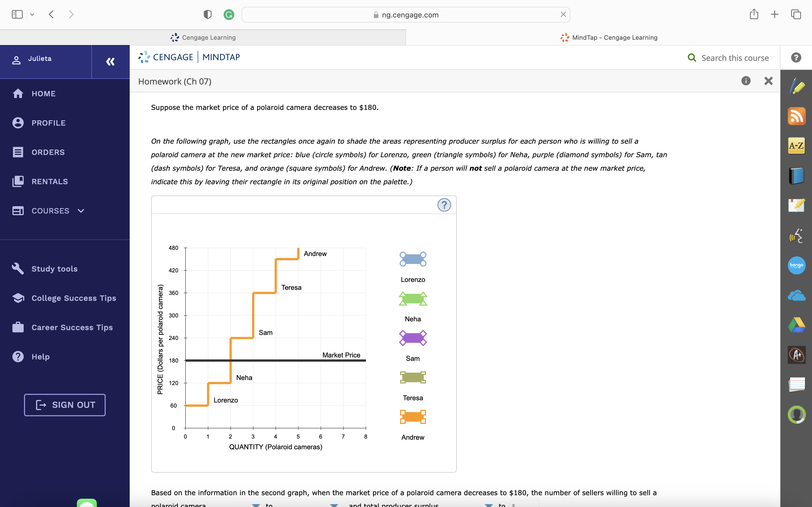Open the A-Z glossary icon
The image size is (812, 507).
(796, 146)
